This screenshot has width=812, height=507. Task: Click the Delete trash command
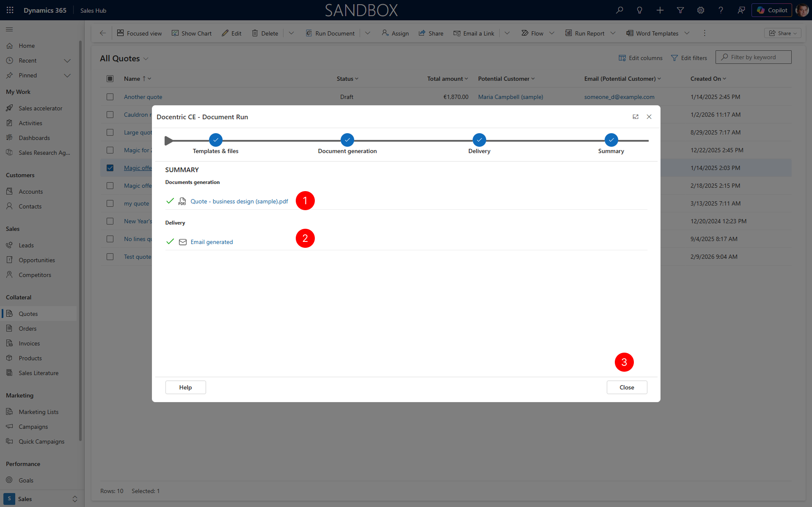tap(265, 33)
